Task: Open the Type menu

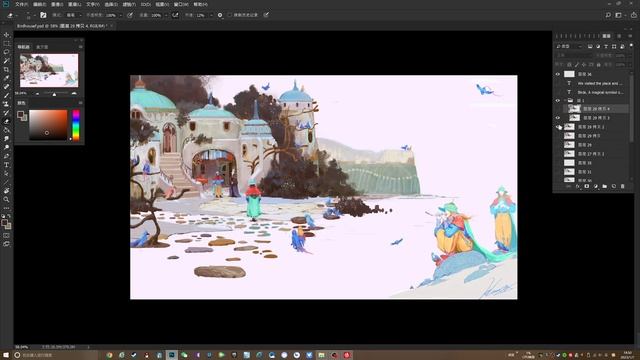Action: click(93, 4)
